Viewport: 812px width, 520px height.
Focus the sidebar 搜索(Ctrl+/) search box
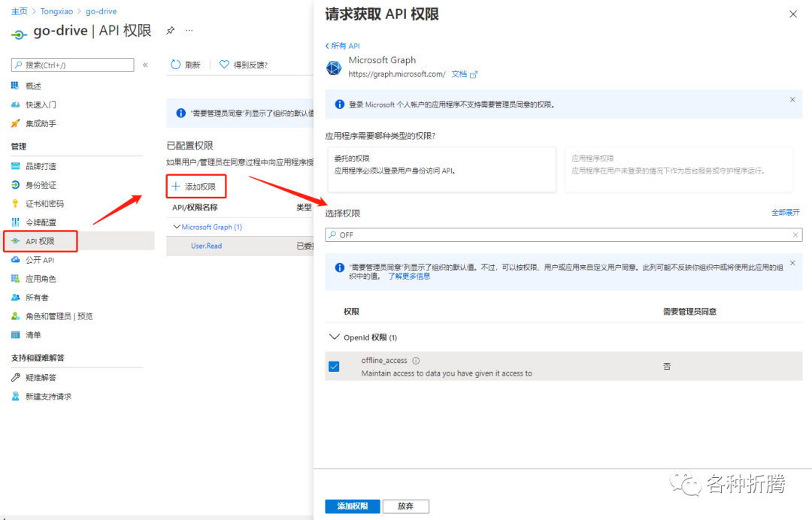coord(72,65)
